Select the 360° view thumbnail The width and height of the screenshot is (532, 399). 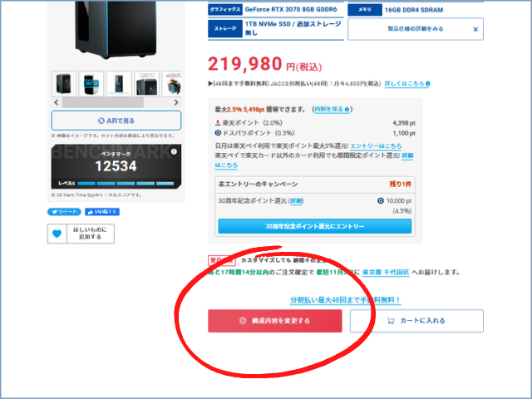pyautogui.click(x=91, y=84)
